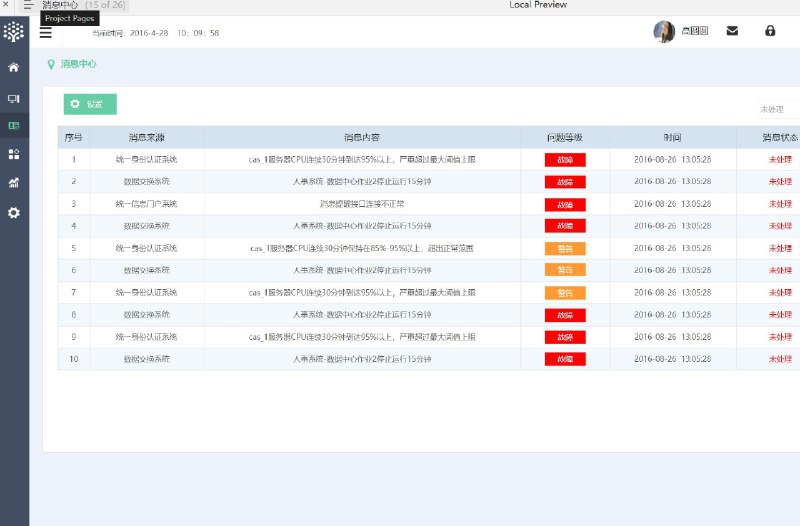Open the 未处理 status filter dropdown
This screenshot has width=800, height=526.
point(779,109)
